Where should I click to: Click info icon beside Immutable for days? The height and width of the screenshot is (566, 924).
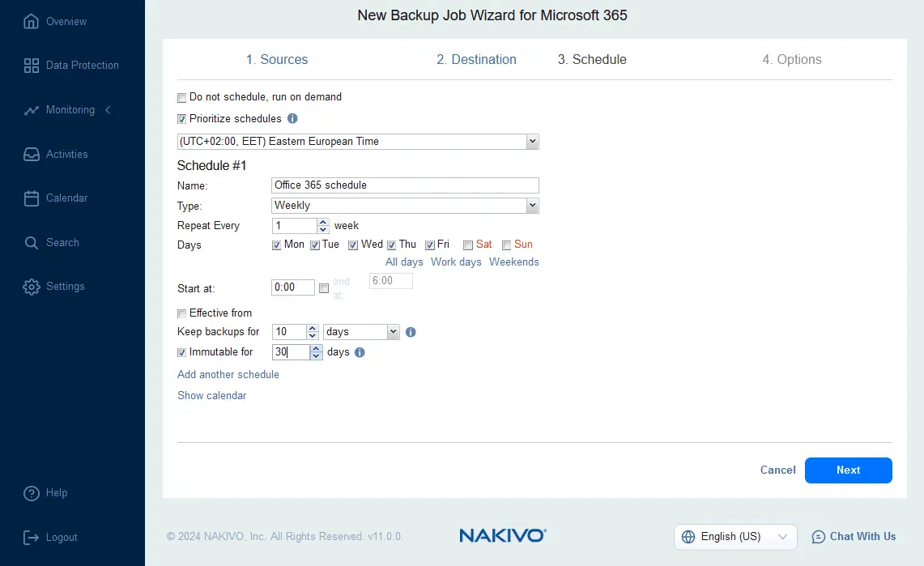(x=360, y=352)
